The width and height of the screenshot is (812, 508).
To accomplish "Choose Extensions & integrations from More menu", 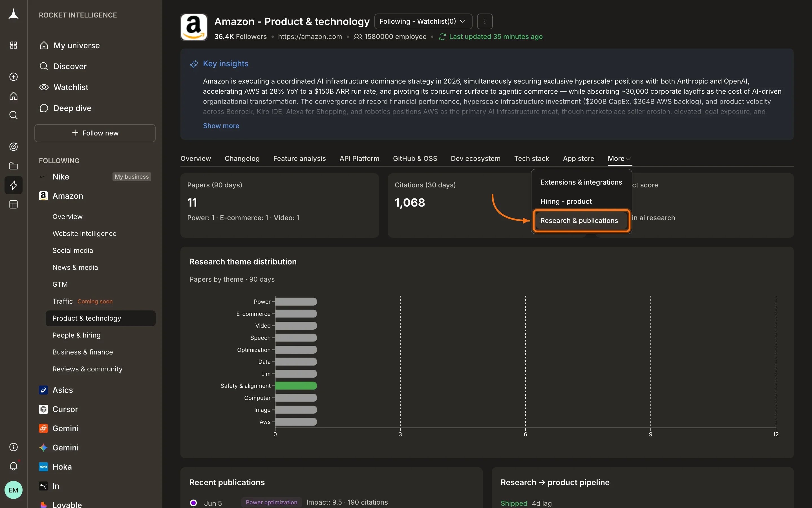I will click(581, 182).
